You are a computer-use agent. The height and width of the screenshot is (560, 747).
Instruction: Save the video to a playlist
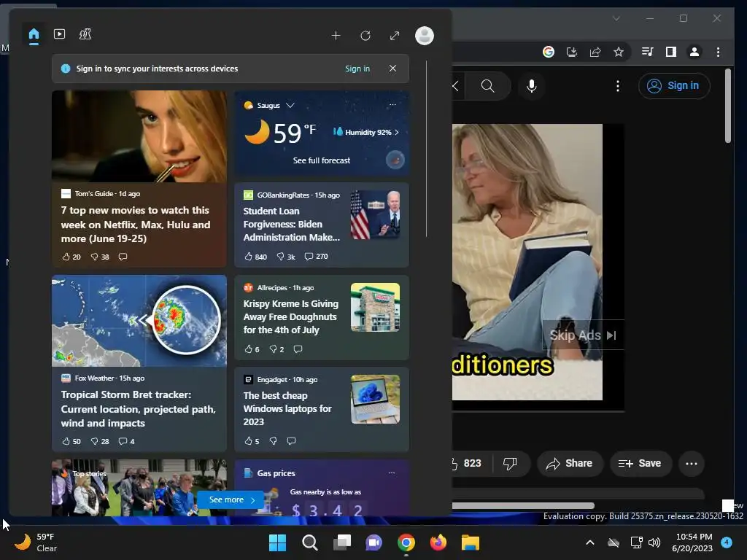640,463
